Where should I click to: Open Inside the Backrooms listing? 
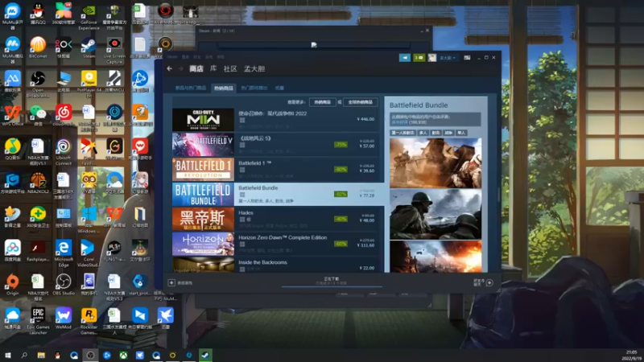point(278,265)
